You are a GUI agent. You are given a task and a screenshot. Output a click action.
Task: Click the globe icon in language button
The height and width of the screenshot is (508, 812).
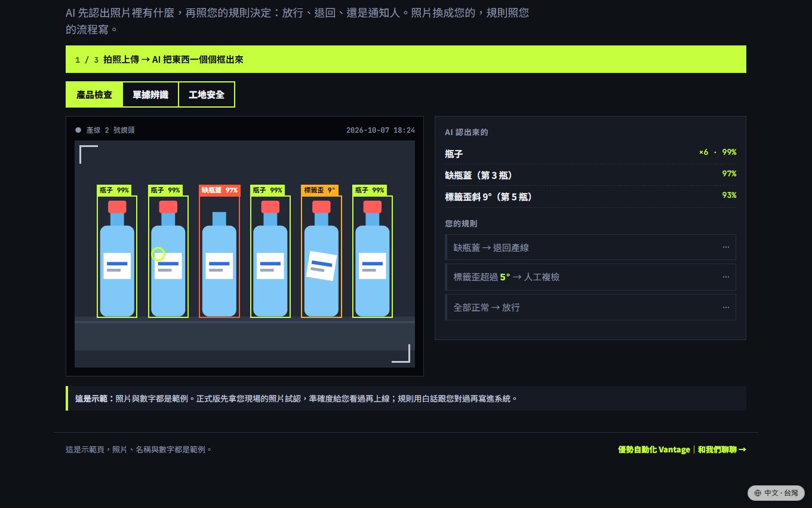tap(758, 493)
